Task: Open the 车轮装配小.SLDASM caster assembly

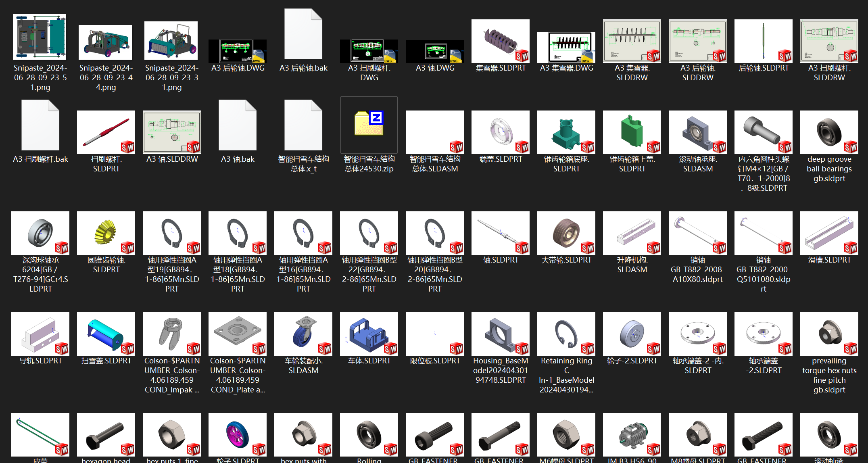Action: [x=303, y=334]
